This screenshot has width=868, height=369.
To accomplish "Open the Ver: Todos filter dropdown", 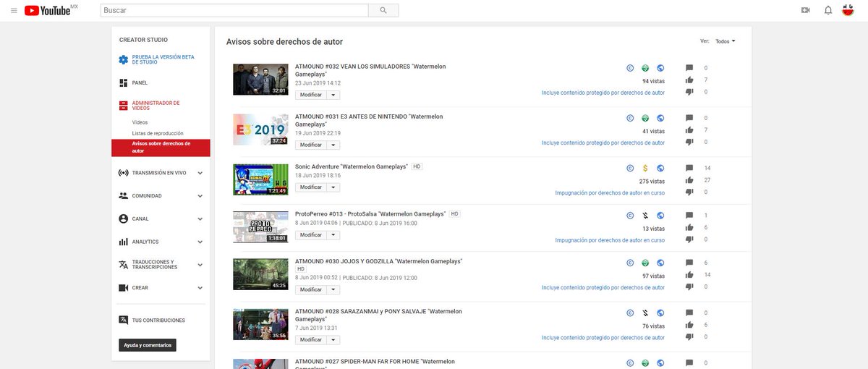I will pyautogui.click(x=725, y=41).
